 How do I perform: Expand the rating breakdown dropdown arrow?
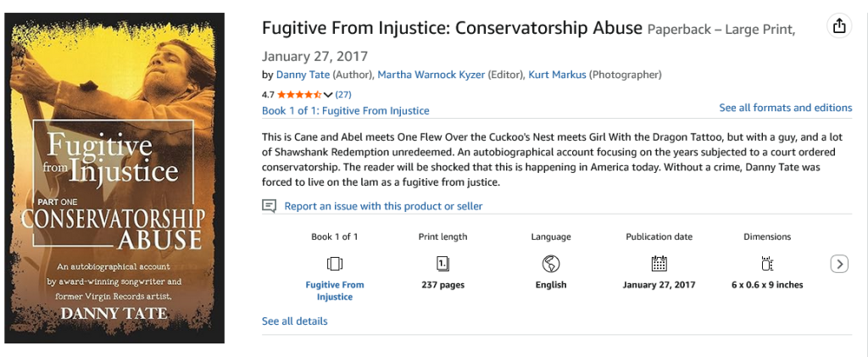coord(328,94)
